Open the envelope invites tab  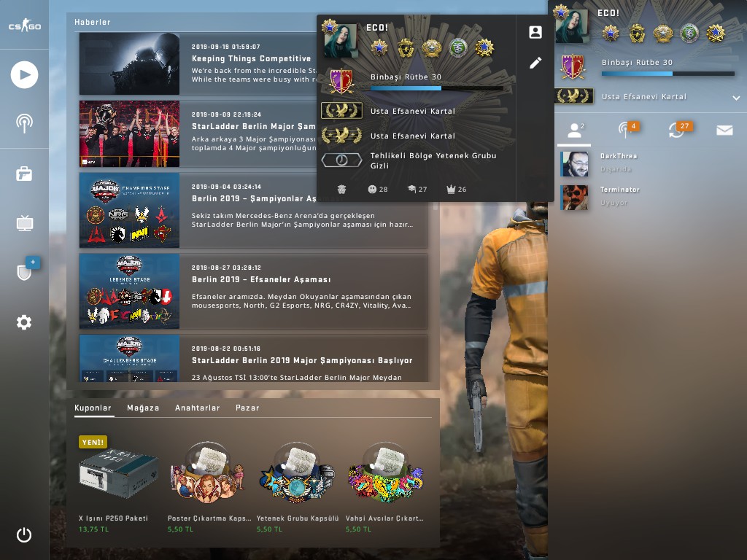[724, 130]
